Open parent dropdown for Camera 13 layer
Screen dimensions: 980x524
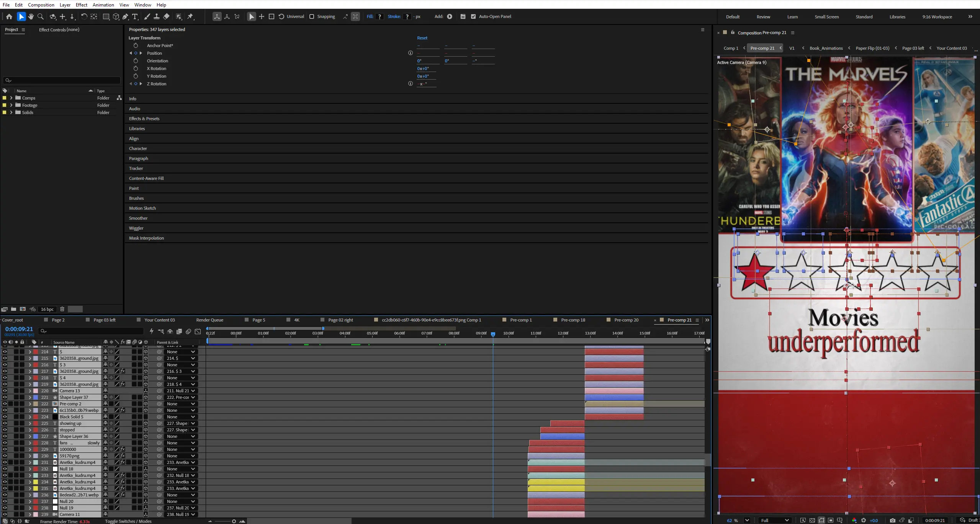181,390
